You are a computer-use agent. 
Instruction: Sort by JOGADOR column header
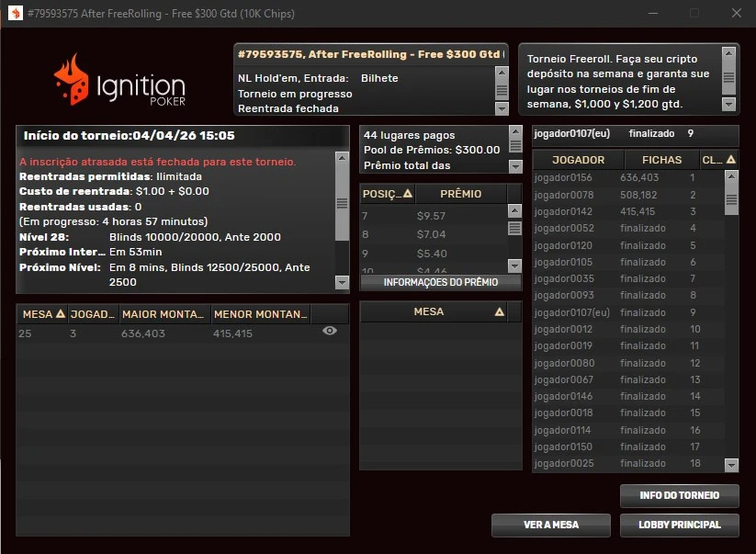pos(578,160)
